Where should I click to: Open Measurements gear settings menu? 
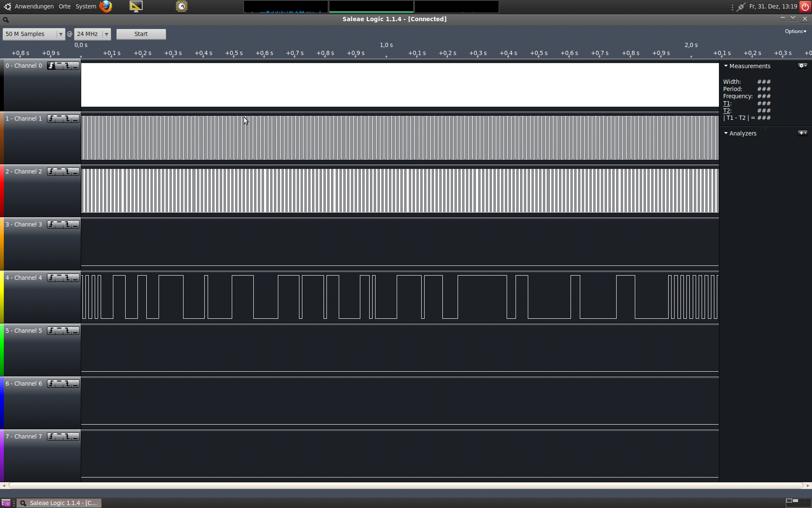click(802, 66)
